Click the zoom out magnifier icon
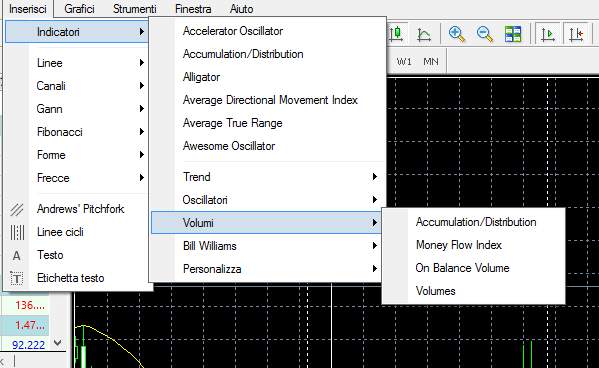This screenshot has height=368, width=599. tap(484, 34)
